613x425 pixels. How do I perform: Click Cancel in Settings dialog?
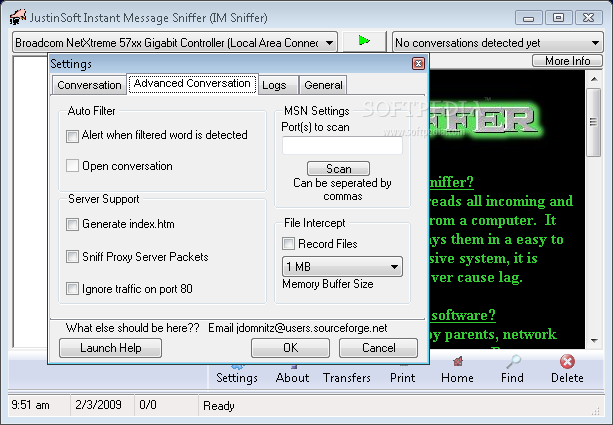point(378,348)
